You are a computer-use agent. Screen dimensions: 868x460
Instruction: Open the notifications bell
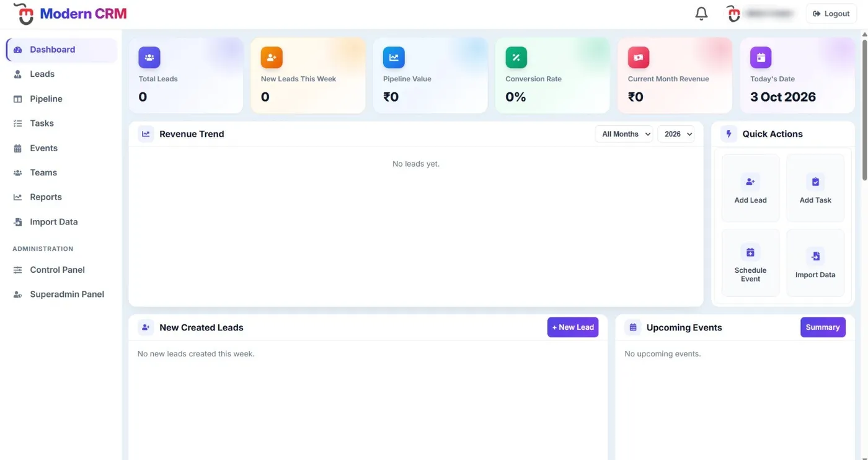pyautogui.click(x=701, y=14)
